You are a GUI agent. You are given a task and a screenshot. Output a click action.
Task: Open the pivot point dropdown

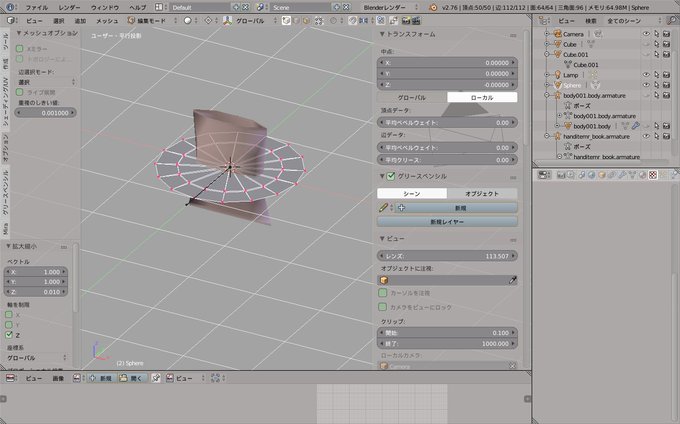click(211, 20)
